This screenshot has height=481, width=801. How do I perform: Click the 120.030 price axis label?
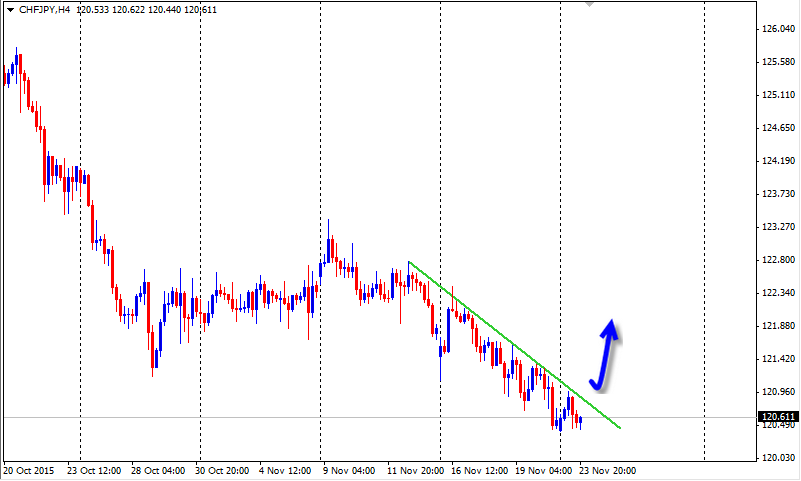pyautogui.click(x=778, y=458)
